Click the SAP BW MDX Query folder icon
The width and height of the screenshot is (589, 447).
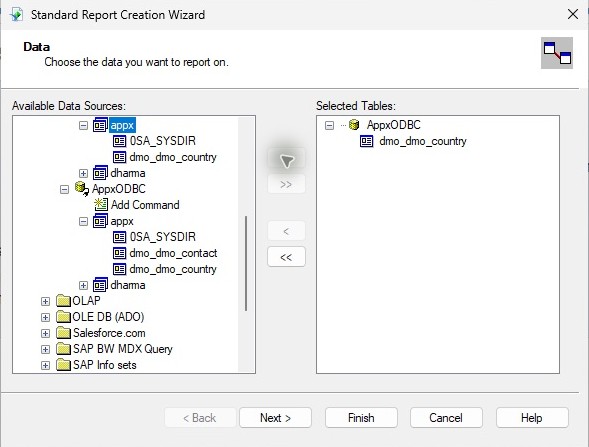pyautogui.click(x=63, y=349)
